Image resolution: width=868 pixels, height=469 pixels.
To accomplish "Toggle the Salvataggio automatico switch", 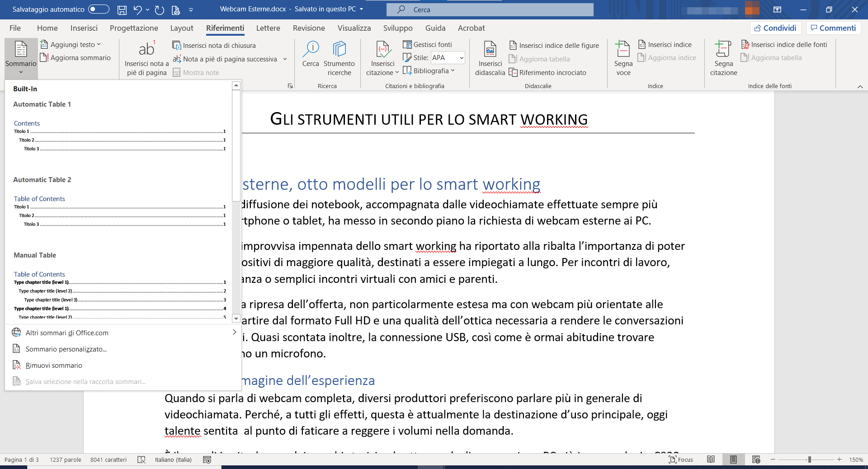I will (99, 9).
